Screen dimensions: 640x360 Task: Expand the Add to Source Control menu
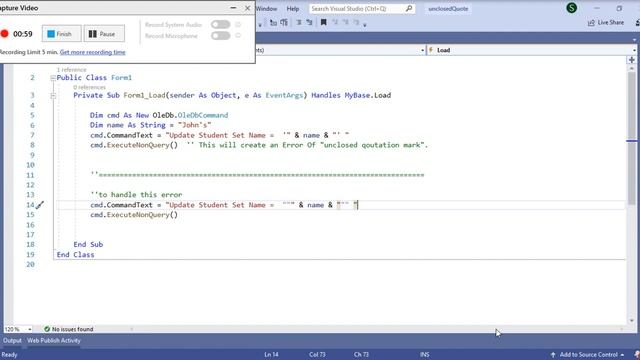pyautogui.click(x=622, y=355)
